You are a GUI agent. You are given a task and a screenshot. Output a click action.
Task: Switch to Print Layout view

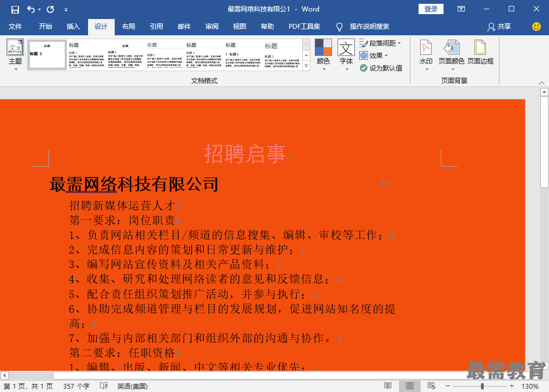point(410,385)
